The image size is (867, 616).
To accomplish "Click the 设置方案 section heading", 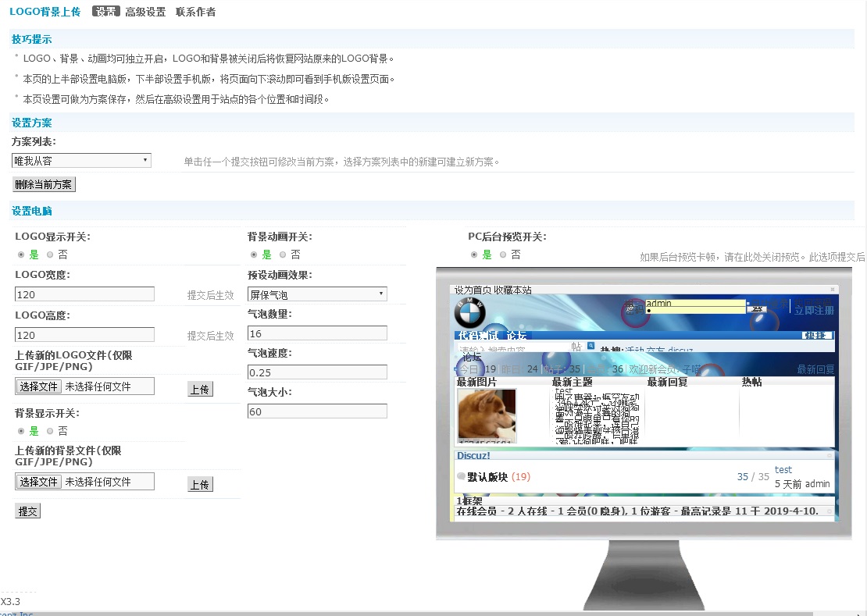I will (x=31, y=123).
